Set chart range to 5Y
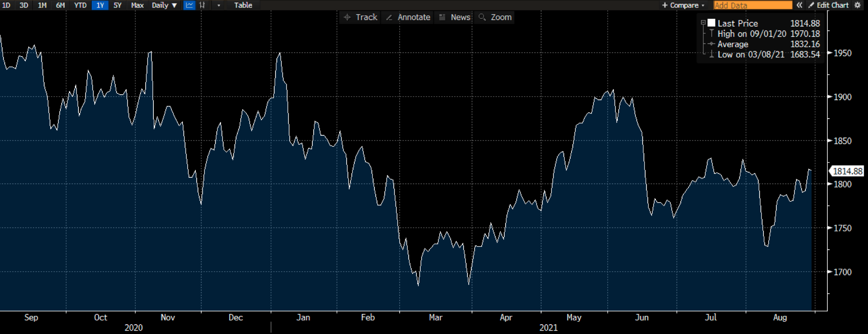This screenshot has width=868, height=334. pyautogui.click(x=117, y=5)
